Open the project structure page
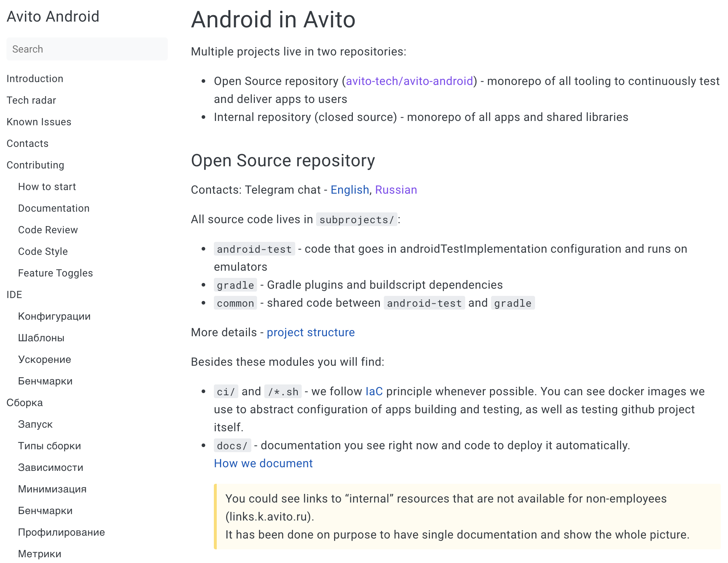Screen dimensions: 728x563 click(x=310, y=332)
